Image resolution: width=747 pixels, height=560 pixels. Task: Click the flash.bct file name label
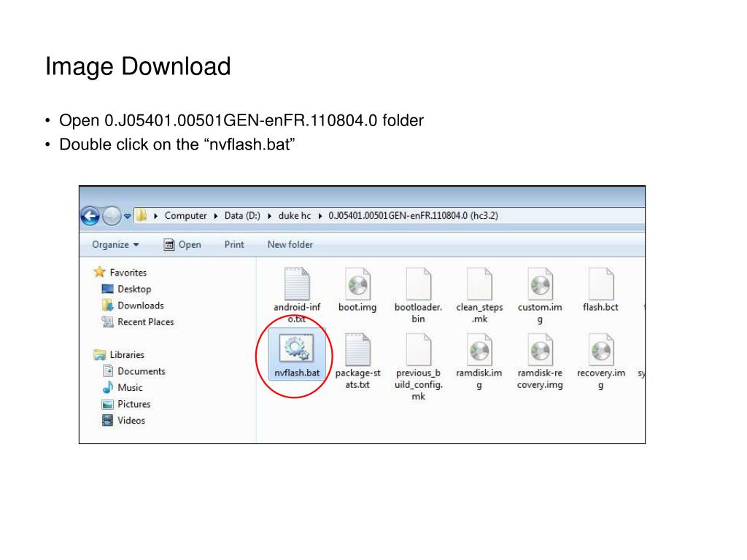[600, 307]
